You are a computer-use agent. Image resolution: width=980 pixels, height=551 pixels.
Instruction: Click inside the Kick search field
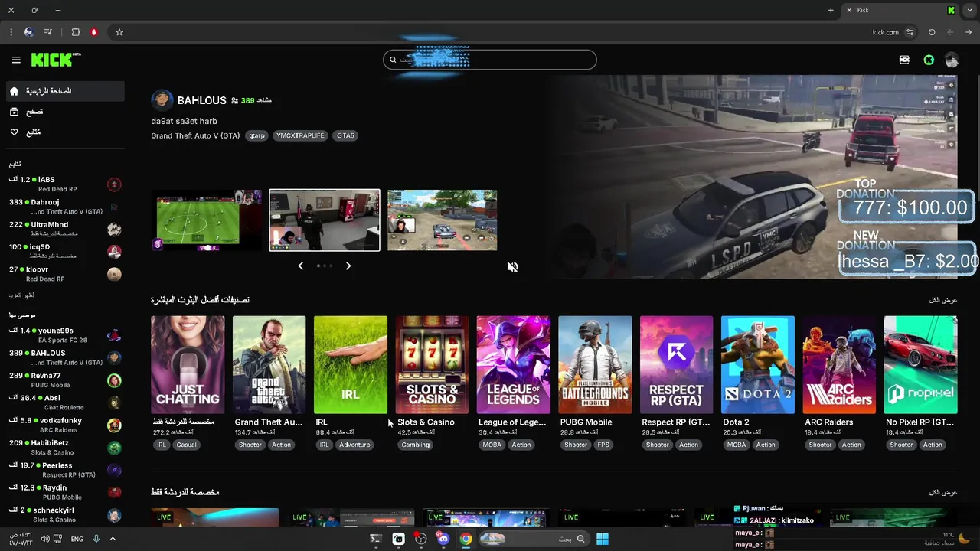[x=490, y=60]
